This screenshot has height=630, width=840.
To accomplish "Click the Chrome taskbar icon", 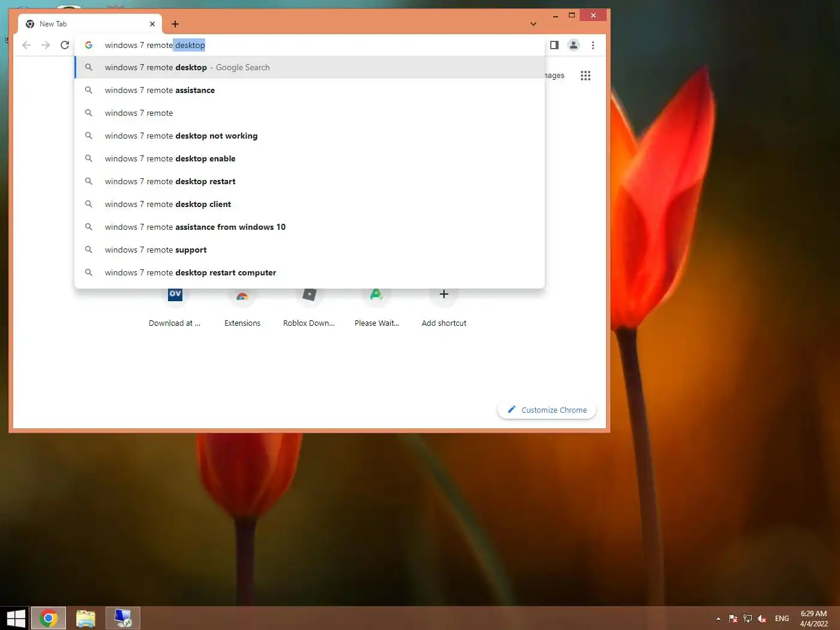I will (x=49, y=618).
